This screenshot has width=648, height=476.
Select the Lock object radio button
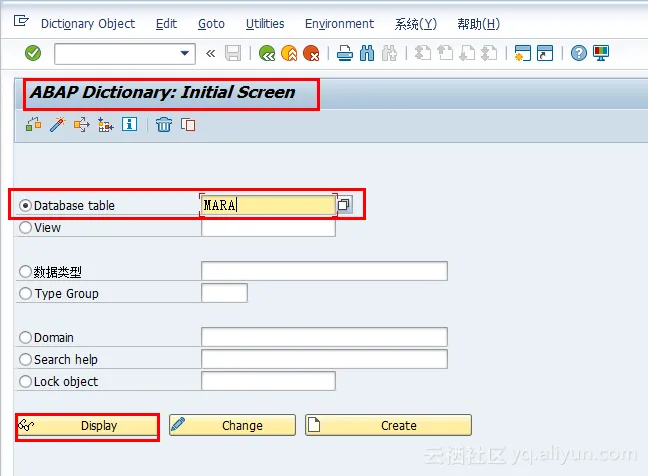point(26,381)
